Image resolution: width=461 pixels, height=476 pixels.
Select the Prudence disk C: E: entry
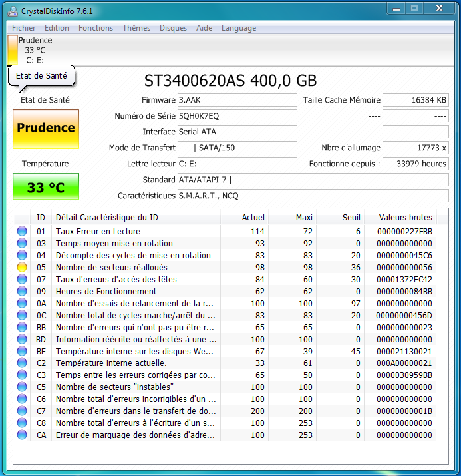(x=31, y=50)
